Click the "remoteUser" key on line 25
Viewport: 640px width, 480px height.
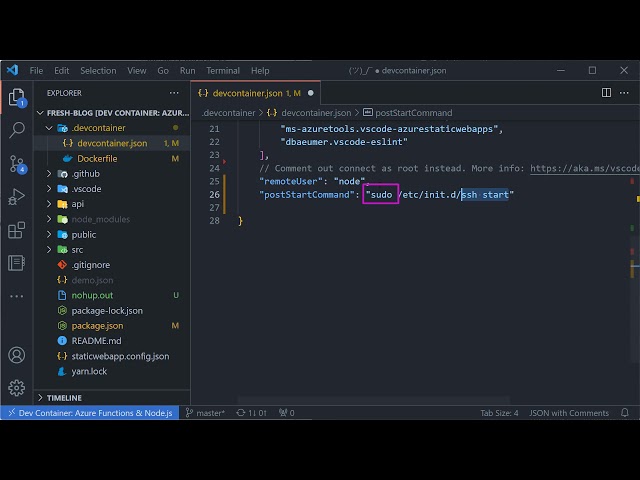click(x=291, y=181)
